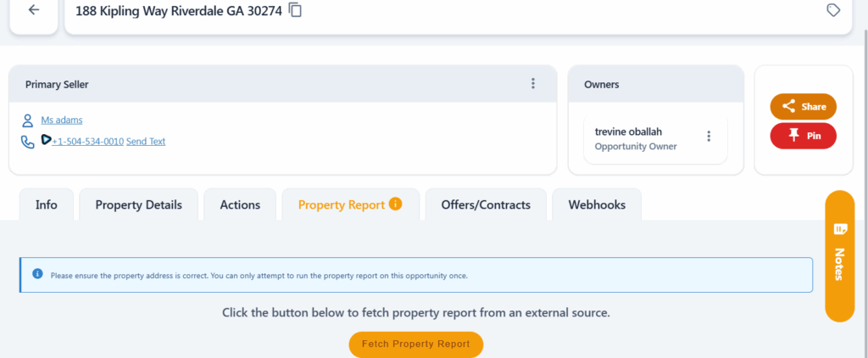Copy the property address to clipboard
The height and width of the screenshot is (358, 868).
click(295, 10)
